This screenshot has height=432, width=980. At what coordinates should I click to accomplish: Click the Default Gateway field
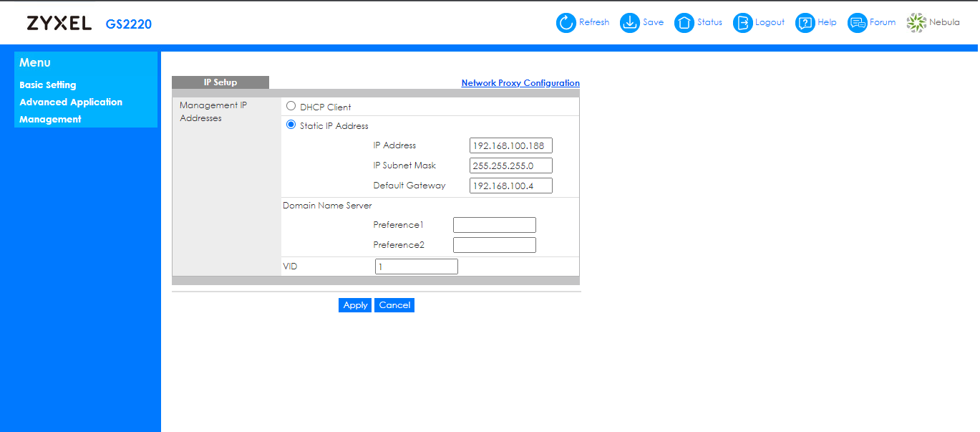click(x=510, y=186)
